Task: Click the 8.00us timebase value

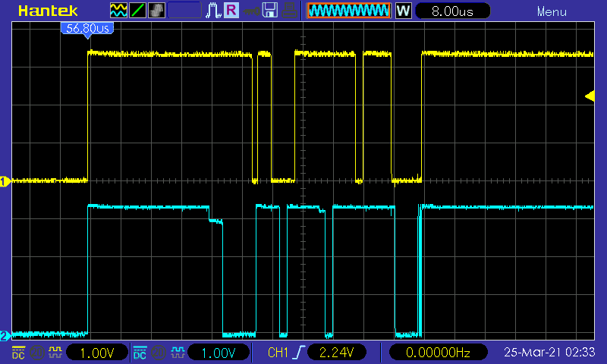Action: pyautogui.click(x=452, y=11)
